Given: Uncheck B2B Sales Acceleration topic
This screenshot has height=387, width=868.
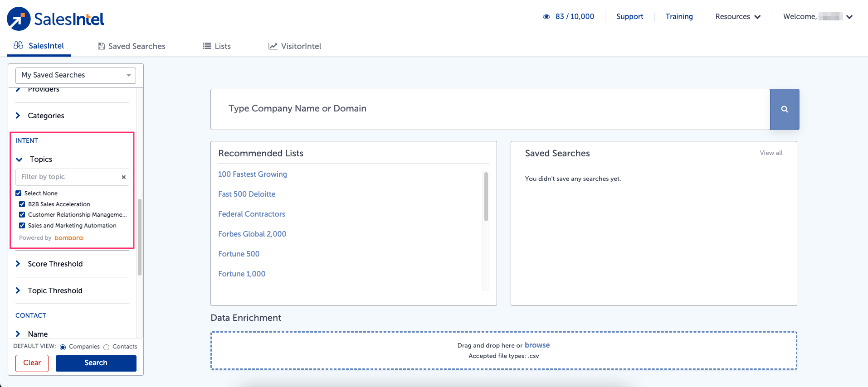Looking at the screenshot, I should click(22, 204).
